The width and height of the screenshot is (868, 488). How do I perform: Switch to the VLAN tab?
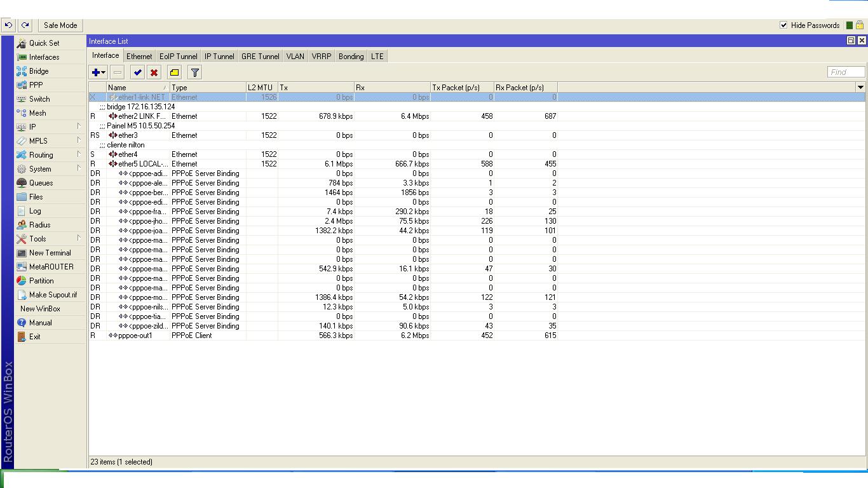tap(295, 57)
